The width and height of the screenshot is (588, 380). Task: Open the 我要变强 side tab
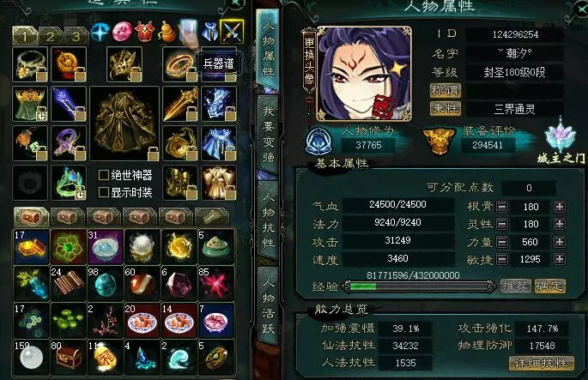(x=268, y=134)
